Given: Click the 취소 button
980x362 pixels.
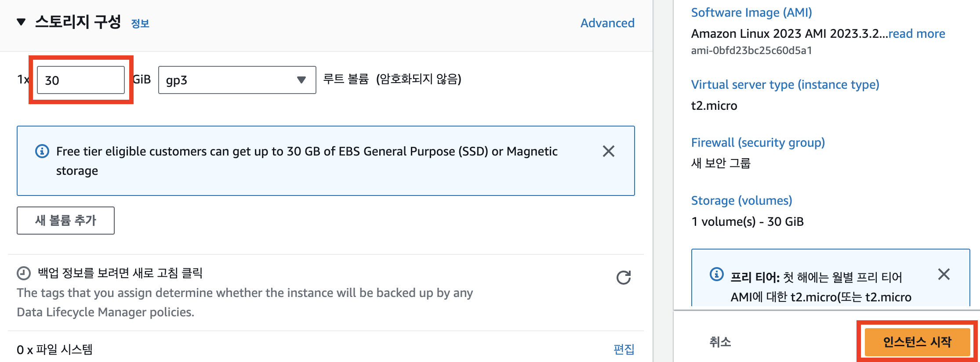Looking at the screenshot, I should [720, 342].
